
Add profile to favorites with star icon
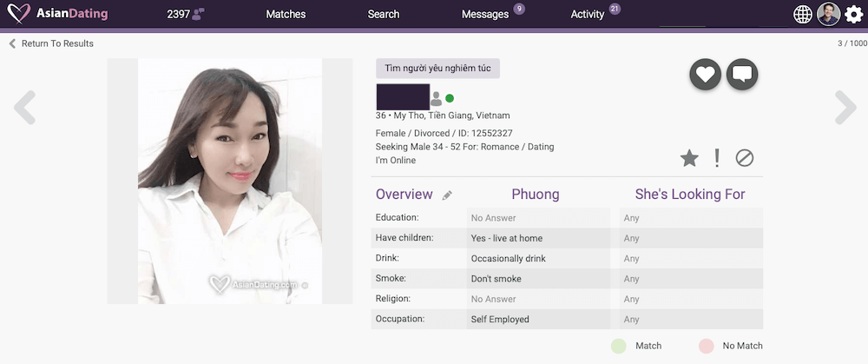689,159
